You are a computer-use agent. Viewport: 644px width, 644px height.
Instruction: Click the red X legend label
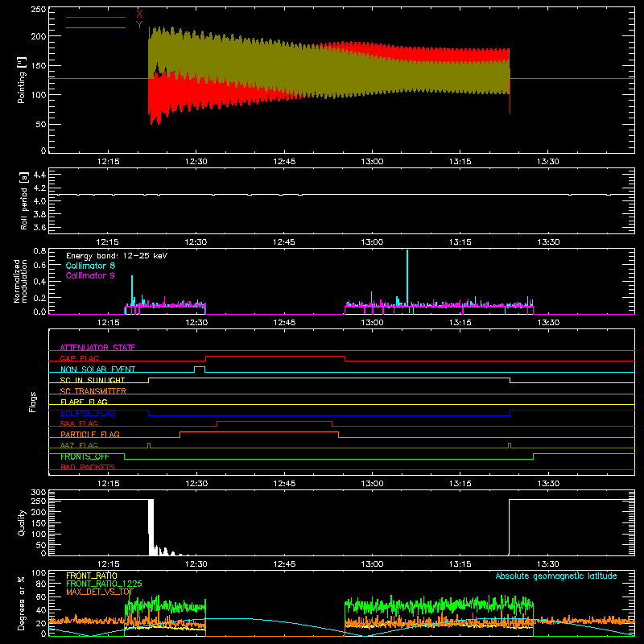139,14
